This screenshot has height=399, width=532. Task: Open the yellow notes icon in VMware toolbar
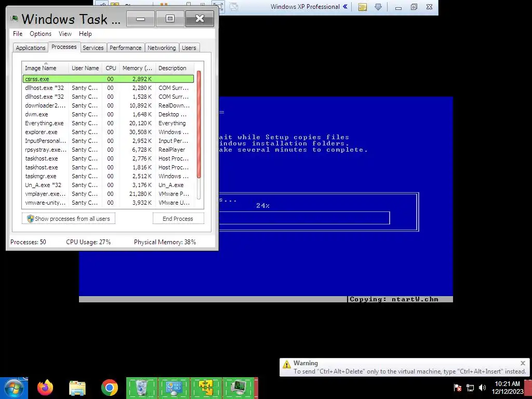(362, 7)
